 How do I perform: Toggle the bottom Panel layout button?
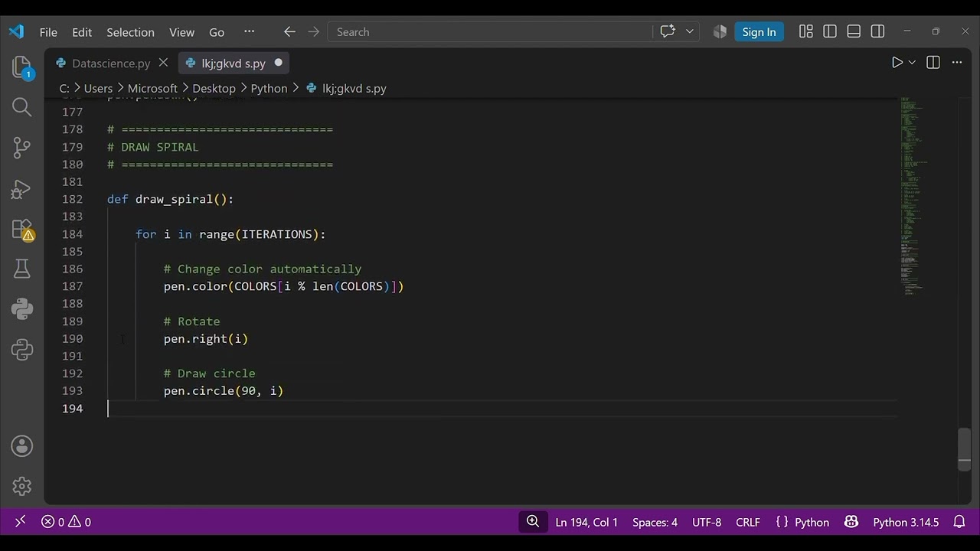click(x=854, y=31)
